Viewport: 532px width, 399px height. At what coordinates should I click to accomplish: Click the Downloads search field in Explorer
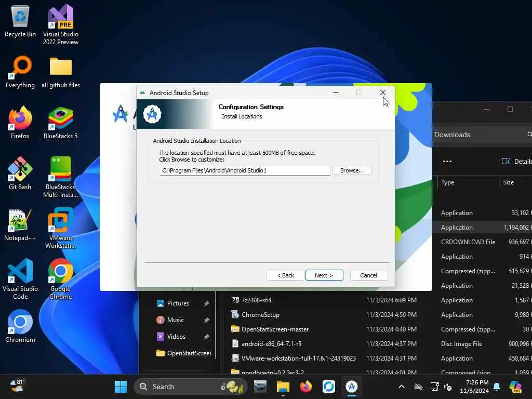(482, 135)
